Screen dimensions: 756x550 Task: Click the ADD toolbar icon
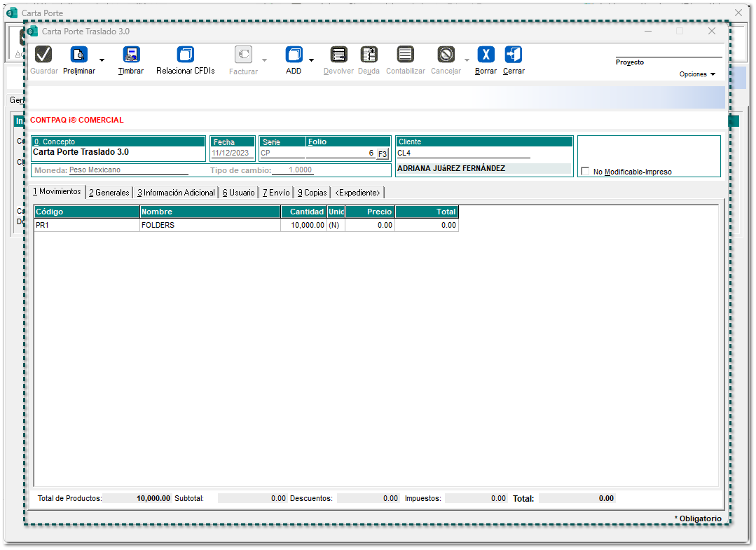(294, 55)
